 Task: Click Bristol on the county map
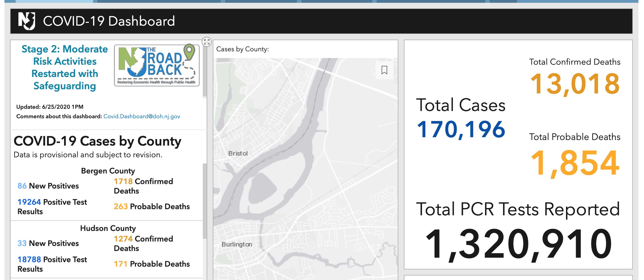238,153
